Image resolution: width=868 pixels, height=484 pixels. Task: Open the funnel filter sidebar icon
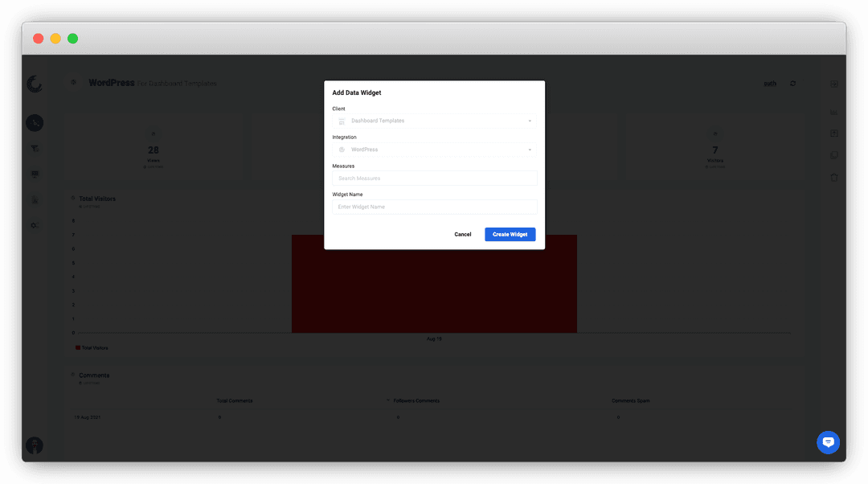[x=35, y=149]
